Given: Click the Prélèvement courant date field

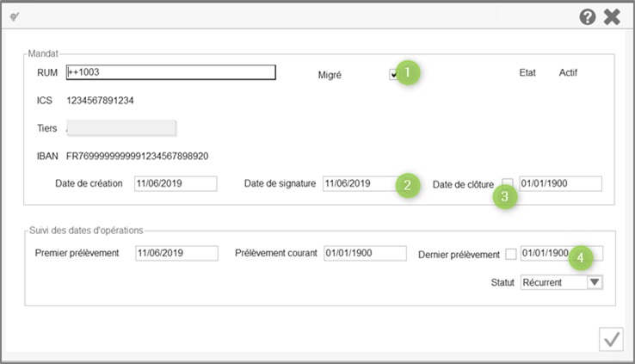Looking at the screenshot, I should tap(365, 253).
